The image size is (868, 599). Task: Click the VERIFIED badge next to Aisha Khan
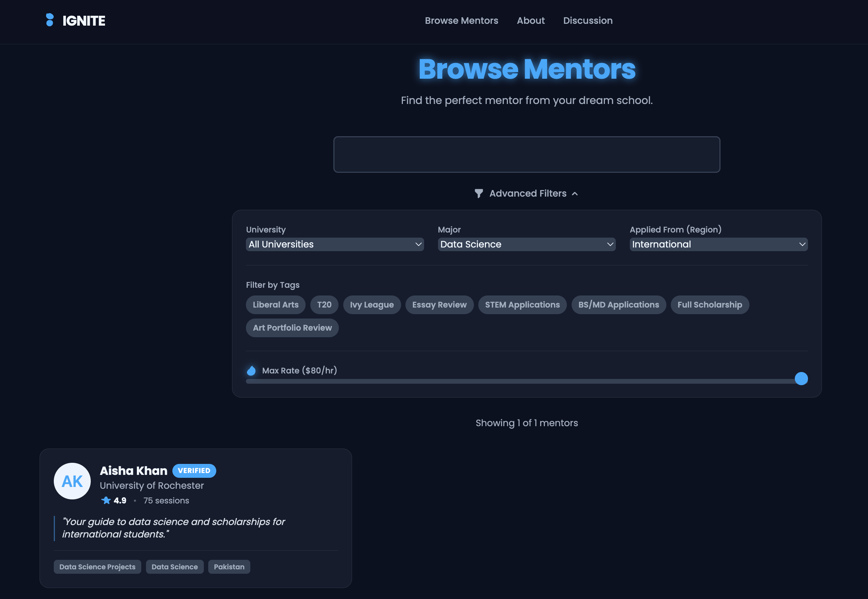pyautogui.click(x=194, y=470)
